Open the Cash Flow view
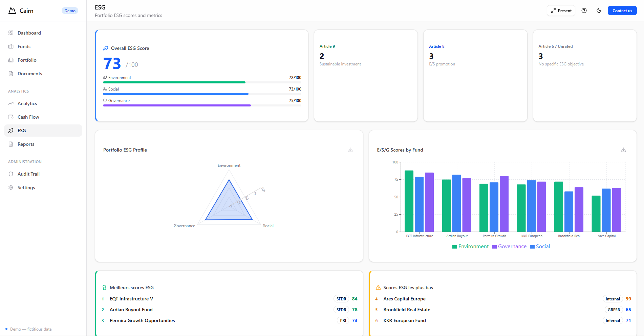 (x=28, y=117)
